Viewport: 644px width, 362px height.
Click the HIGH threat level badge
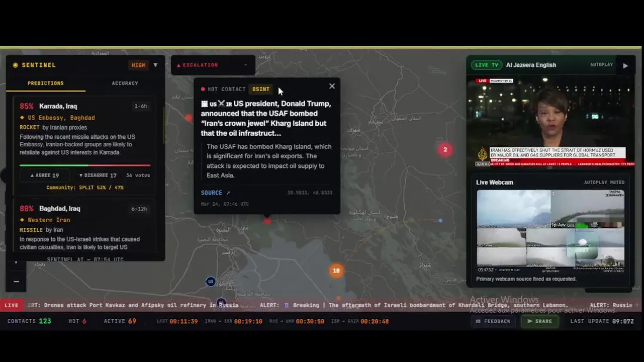tap(138, 65)
